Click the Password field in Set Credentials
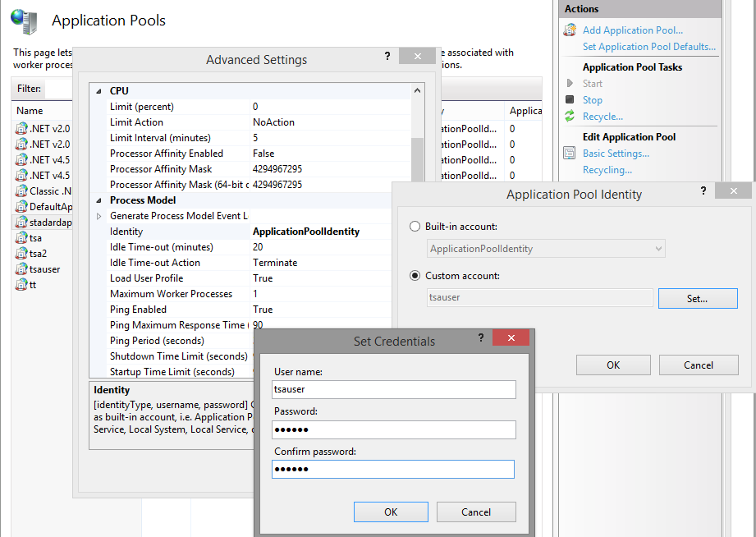 click(x=393, y=429)
